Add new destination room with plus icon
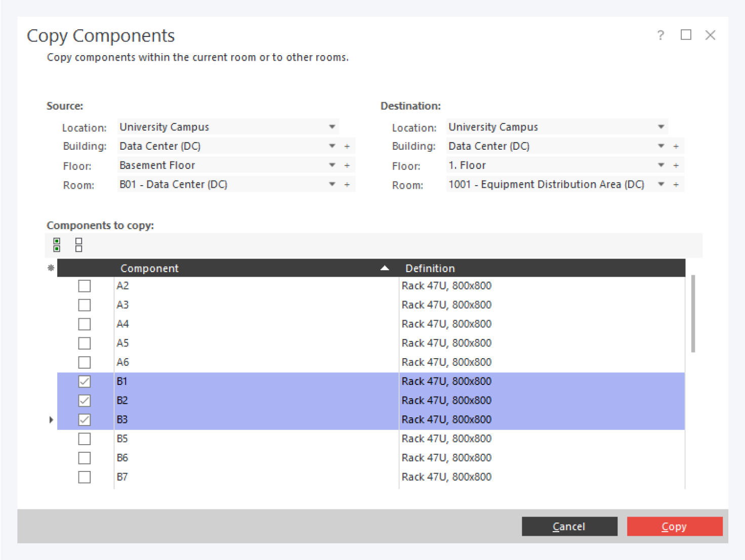Screen dimensions: 745x560 coord(676,185)
